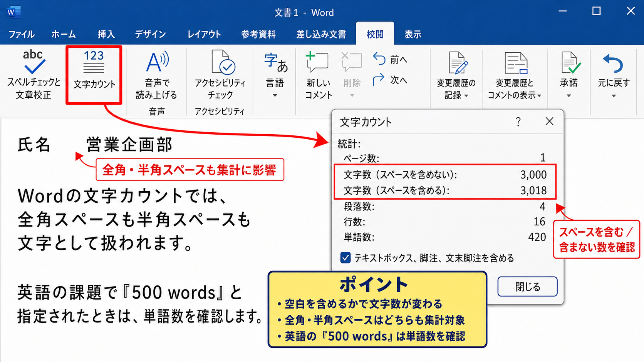Screen dimensions: 644x362
Task: Switch to the 表示 view tab
Action: (413, 34)
